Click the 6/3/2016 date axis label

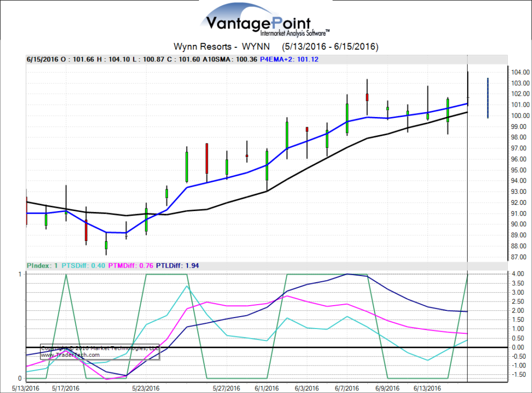coord(307,388)
